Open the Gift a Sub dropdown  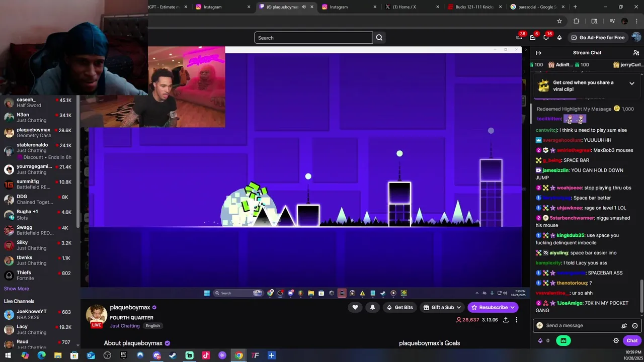click(442, 307)
